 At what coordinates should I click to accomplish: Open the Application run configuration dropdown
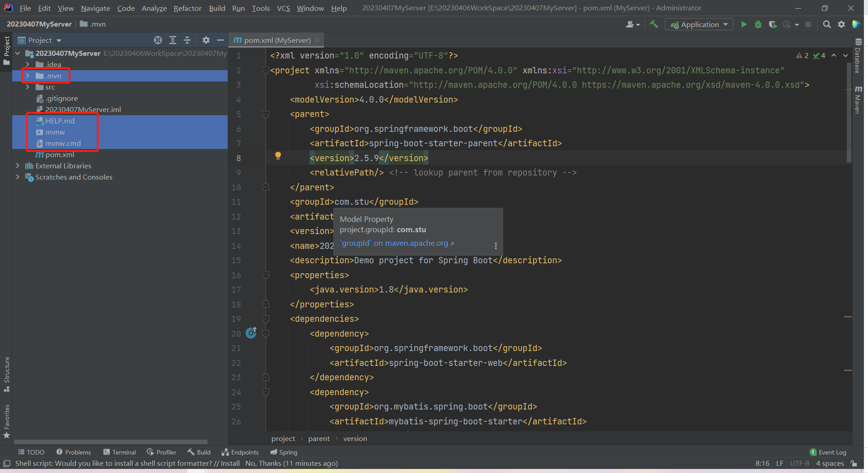pyautogui.click(x=699, y=25)
